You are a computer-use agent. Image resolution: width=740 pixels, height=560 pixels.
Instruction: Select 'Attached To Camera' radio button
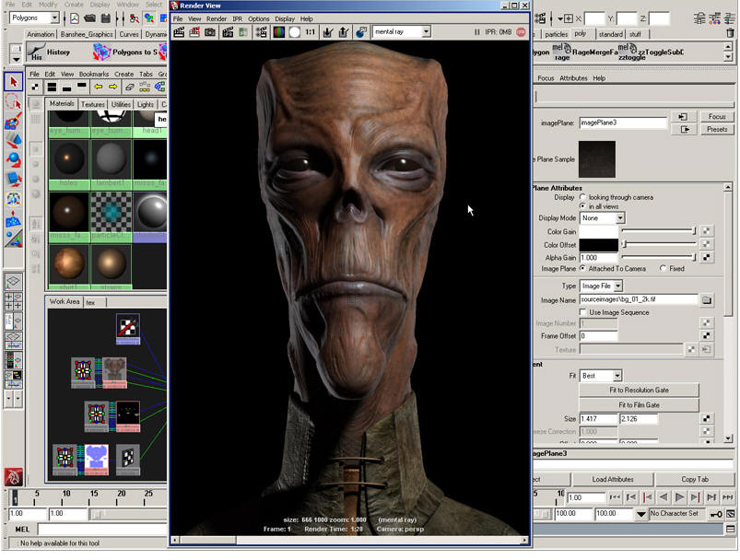point(582,268)
